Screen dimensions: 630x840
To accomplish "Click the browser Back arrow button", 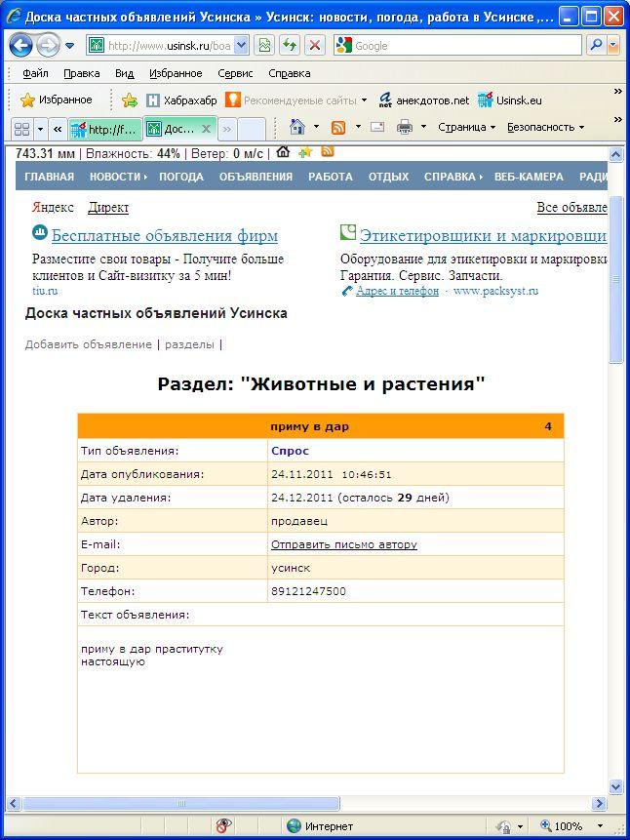I will [21, 46].
